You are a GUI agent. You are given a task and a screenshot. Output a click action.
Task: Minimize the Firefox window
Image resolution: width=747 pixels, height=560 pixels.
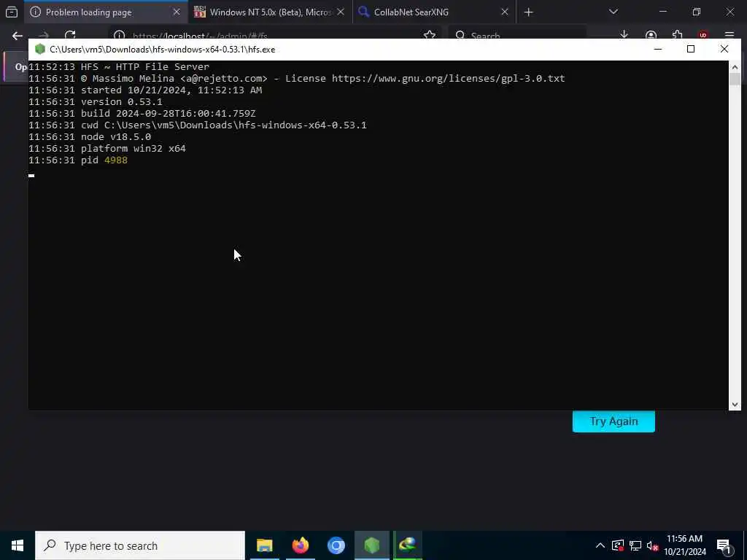coord(662,12)
